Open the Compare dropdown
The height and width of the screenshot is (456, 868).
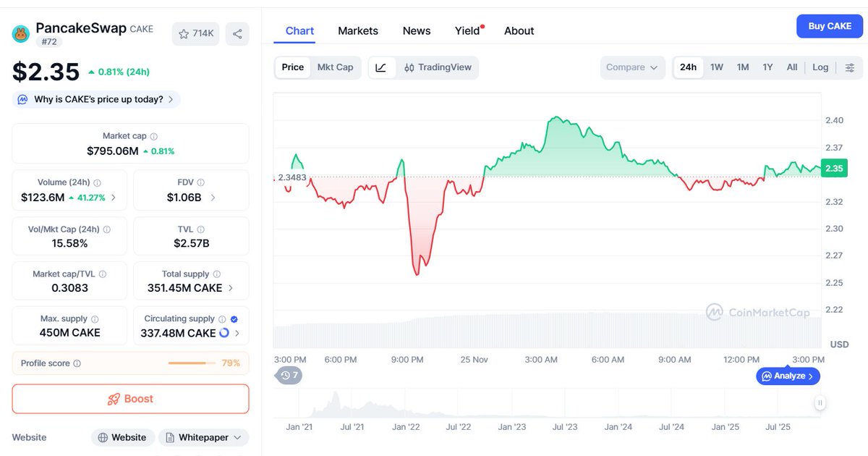[633, 67]
